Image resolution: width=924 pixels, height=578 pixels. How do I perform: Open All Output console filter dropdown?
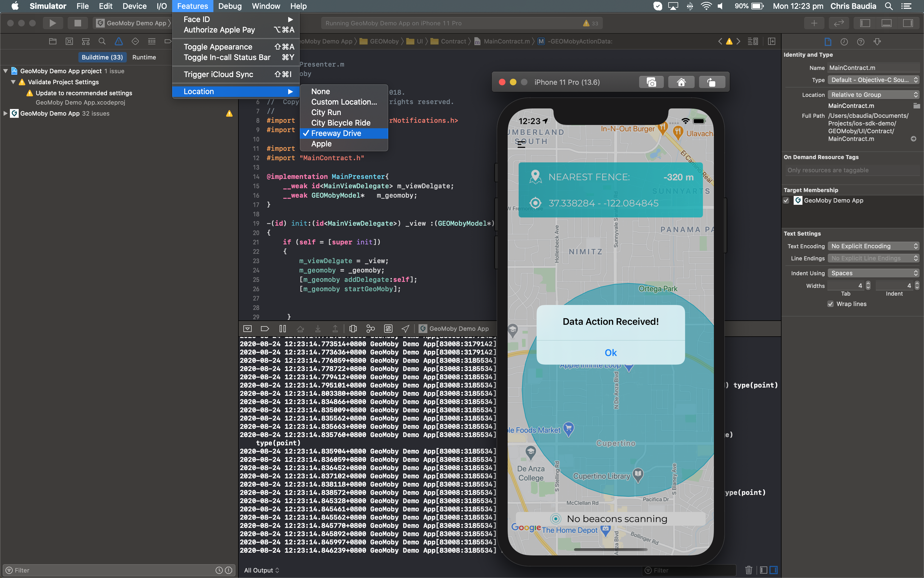coord(262,570)
